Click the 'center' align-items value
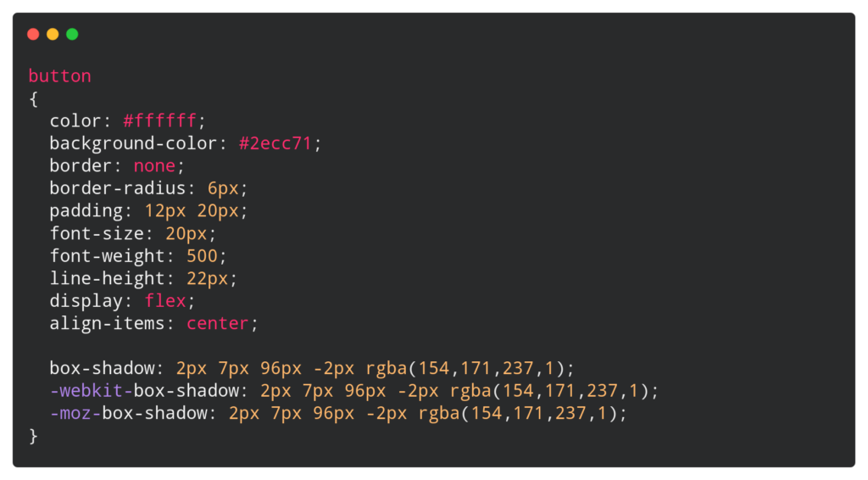Viewport: 868px width, 480px height. (218, 323)
